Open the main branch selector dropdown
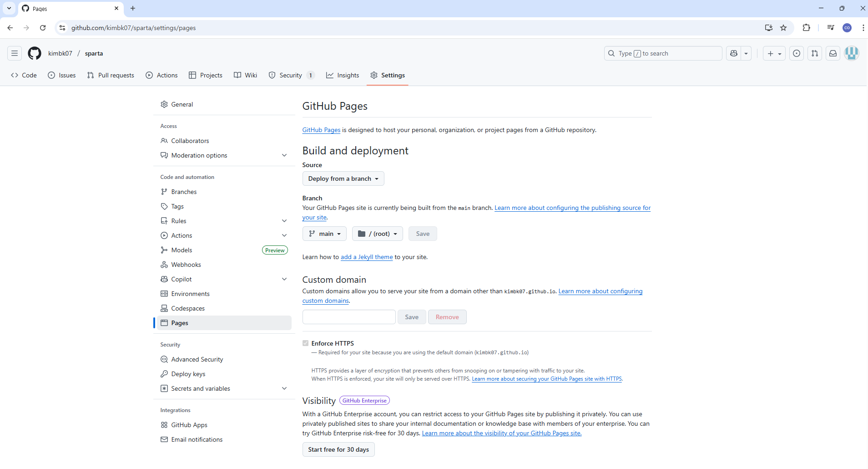The image size is (868, 469). (x=324, y=234)
